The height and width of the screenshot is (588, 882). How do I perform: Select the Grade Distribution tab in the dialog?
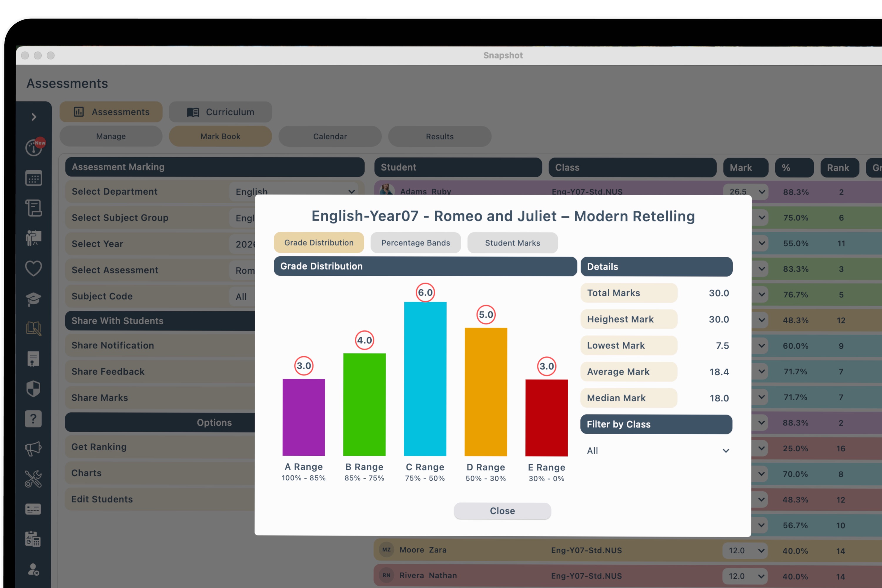[x=319, y=243]
